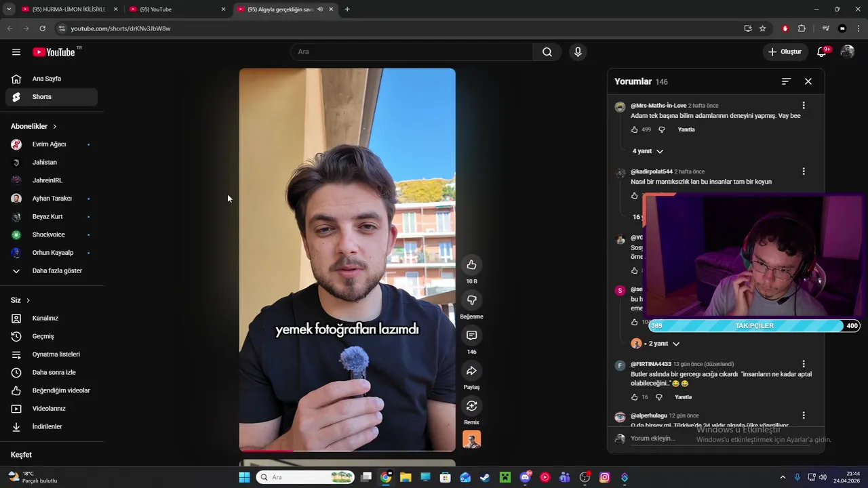This screenshot has height=488, width=868.
Task: Like the @FIRTINA4433 comment
Action: [635, 397]
